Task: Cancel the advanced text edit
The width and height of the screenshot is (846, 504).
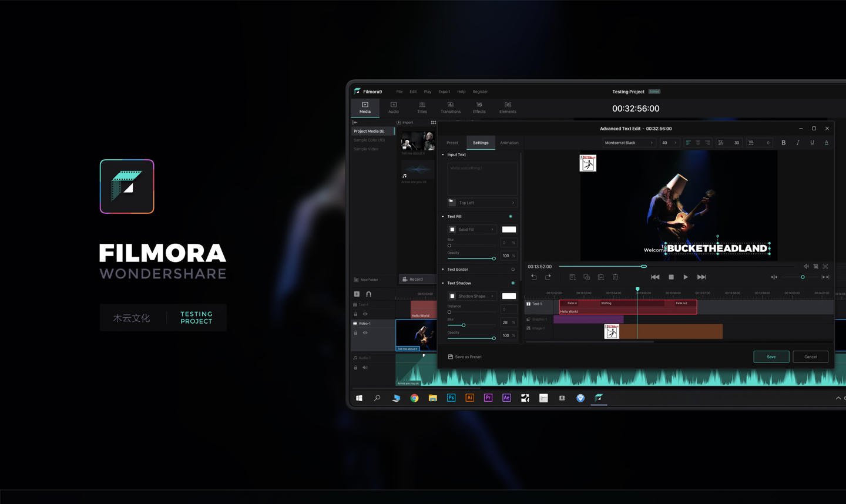Action: click(811, 357)
